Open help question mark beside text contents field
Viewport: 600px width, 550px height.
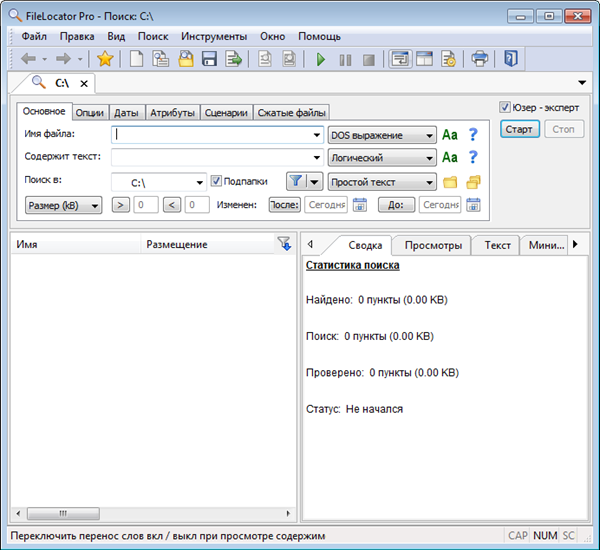point(473,157)
